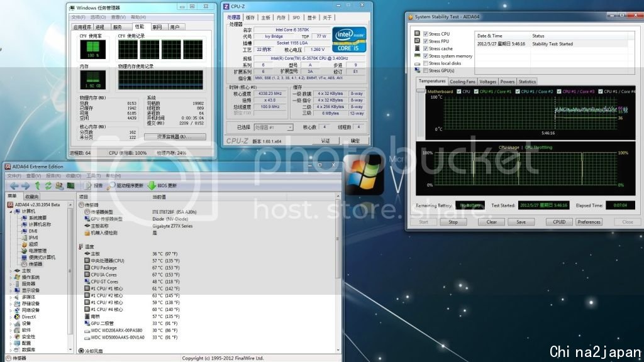Click the 当前值 column header in AIDA64
Screen dimensions: 644x362
[x=159, y=197]
